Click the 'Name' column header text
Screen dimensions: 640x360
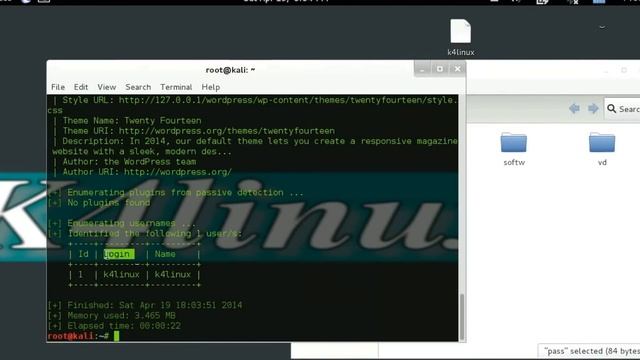click(x=165, y=254)
